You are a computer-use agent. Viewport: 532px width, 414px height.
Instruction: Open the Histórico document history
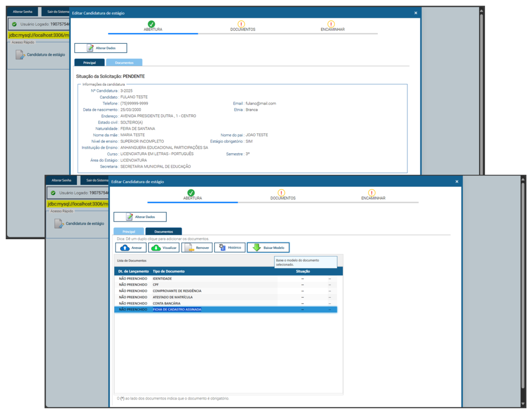(x=230, y=248)
